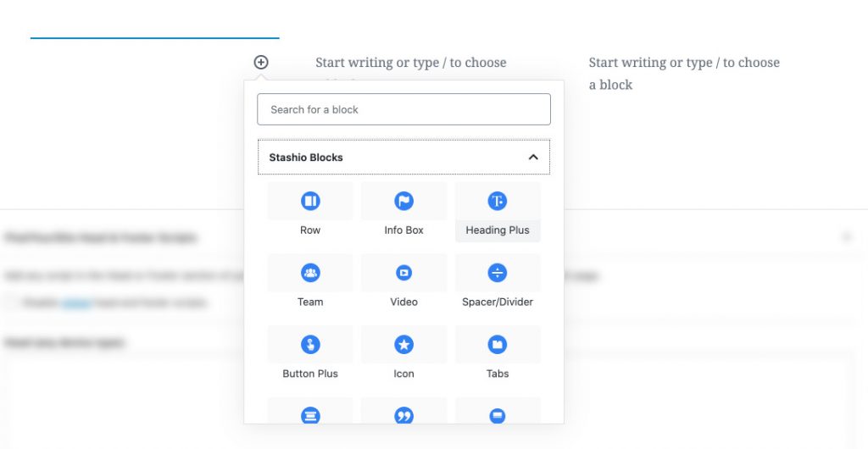
Task: Insert the Icon block with star symbol
Action: point(403,356)
